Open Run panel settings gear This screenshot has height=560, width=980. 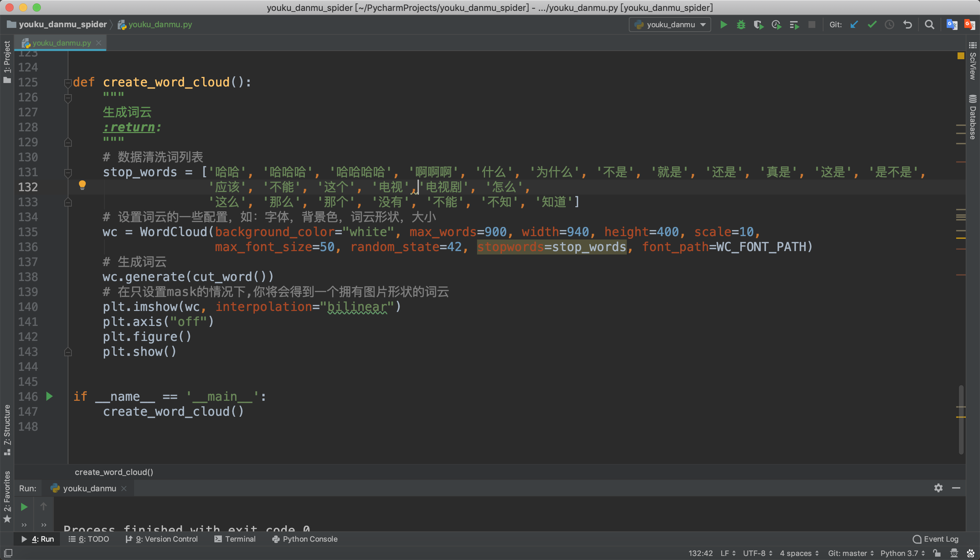tap(938, 488)
